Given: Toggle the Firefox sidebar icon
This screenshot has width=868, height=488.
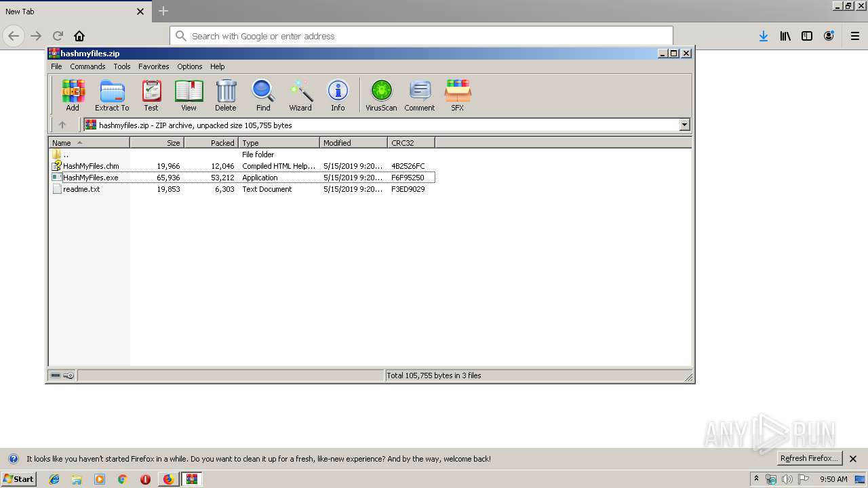Looking at the screenshot, I should click(x=807, y=36).
